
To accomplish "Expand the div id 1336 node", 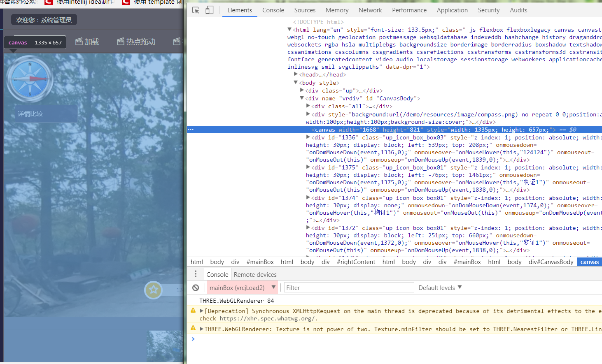I will pyautogui.click(x=308, y=137).
